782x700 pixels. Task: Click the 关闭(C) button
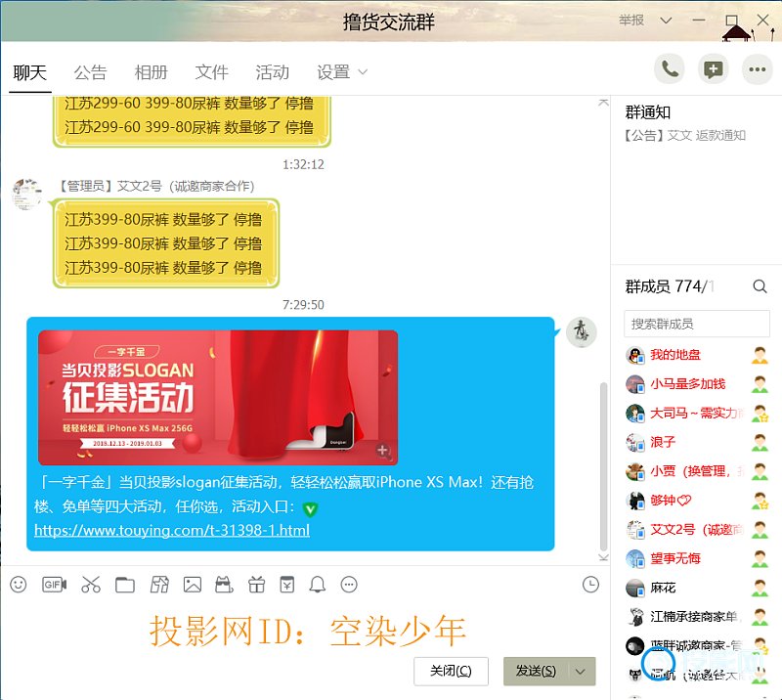(x=451, y=671)
